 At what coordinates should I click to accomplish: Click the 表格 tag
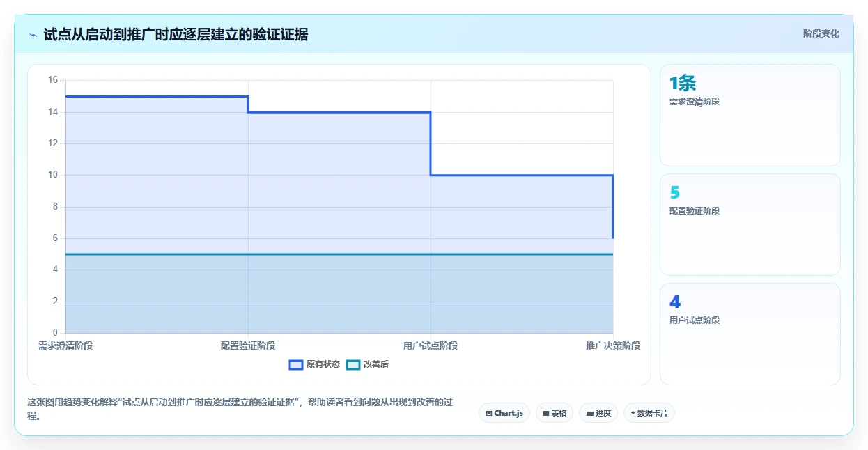click(x=555, y=413)
